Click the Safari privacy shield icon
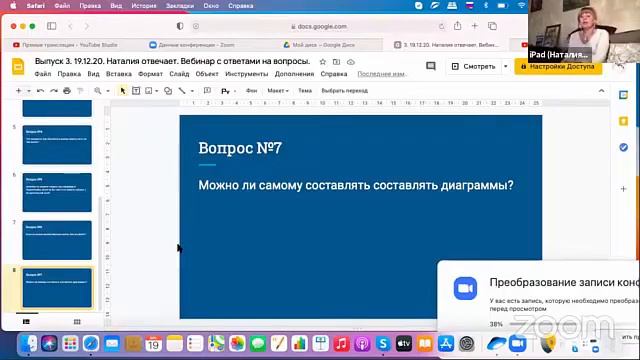The height and width of the screenshot is (360, 640). pos(180,26)
